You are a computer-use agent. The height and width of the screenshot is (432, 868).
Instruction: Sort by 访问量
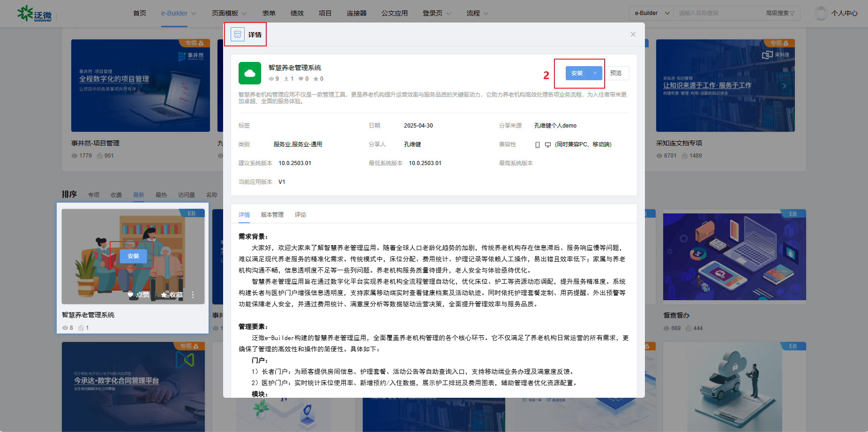tap(187, 195)
